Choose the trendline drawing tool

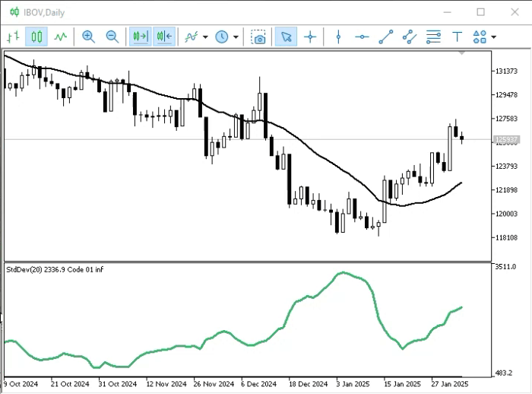(x=386, y=37)
